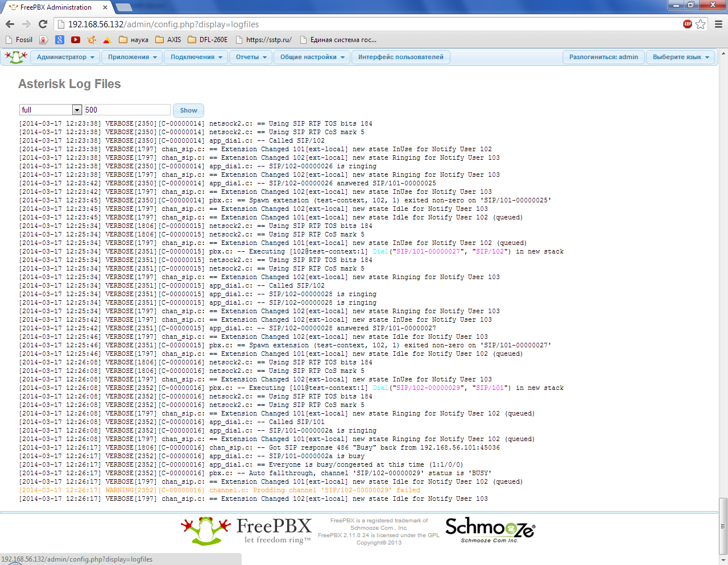Open the Google bookmark icon
Viewport: 728px width, 565px height.
click(x=60, y=40)
